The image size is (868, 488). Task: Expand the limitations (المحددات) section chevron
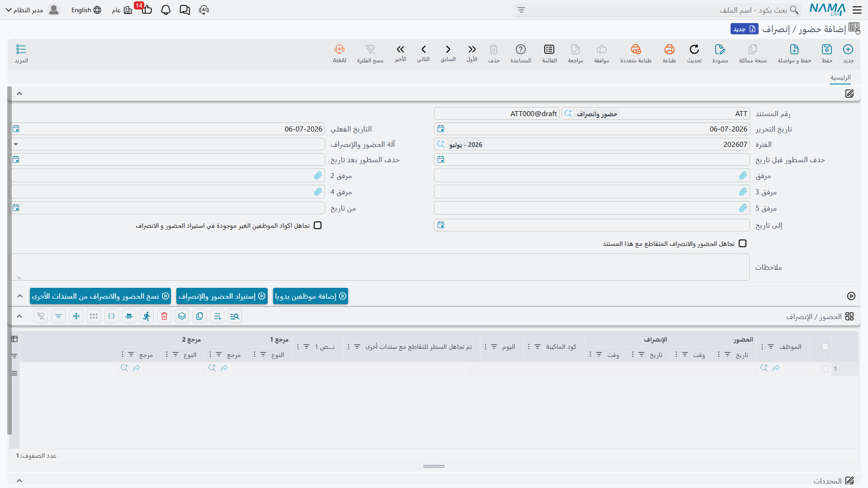coord(19,481)
